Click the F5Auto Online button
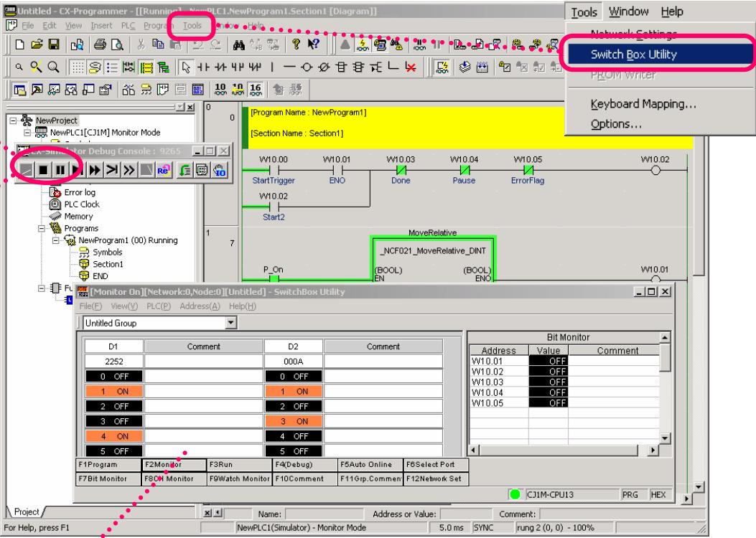756x538 pixels. [x=370, y=464]
